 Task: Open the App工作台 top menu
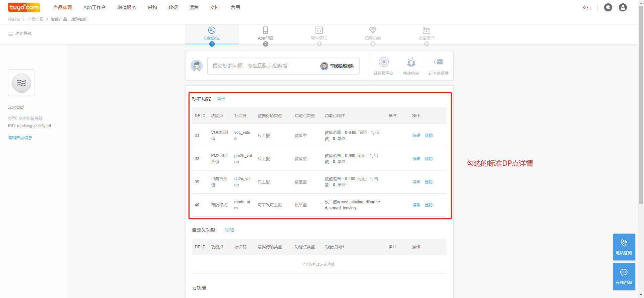pos(95,7)
